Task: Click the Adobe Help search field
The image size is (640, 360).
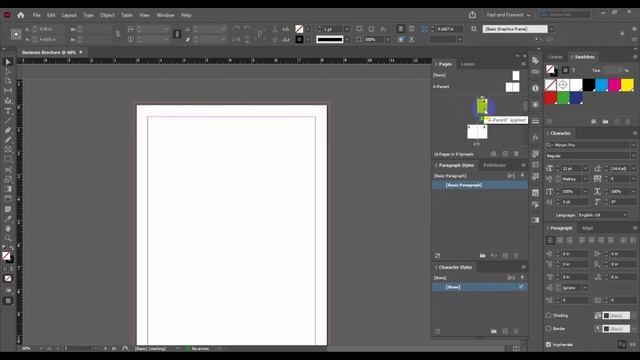Action: click(564, 15)
